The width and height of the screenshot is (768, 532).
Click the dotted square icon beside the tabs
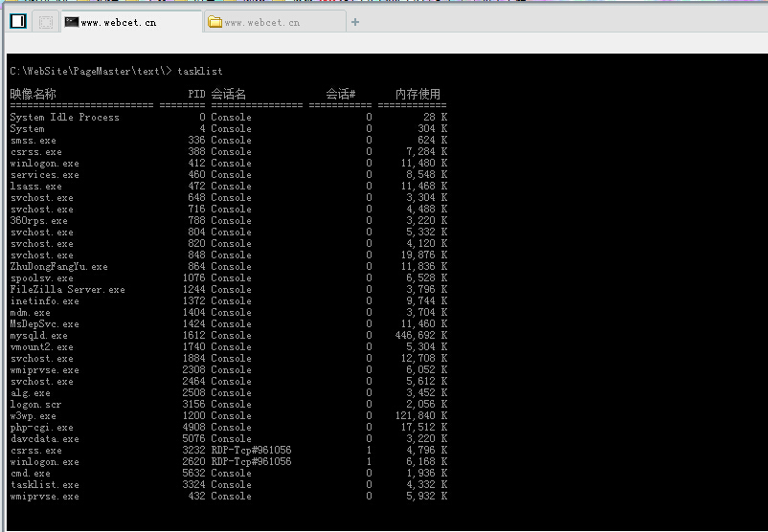coord(46,22)
